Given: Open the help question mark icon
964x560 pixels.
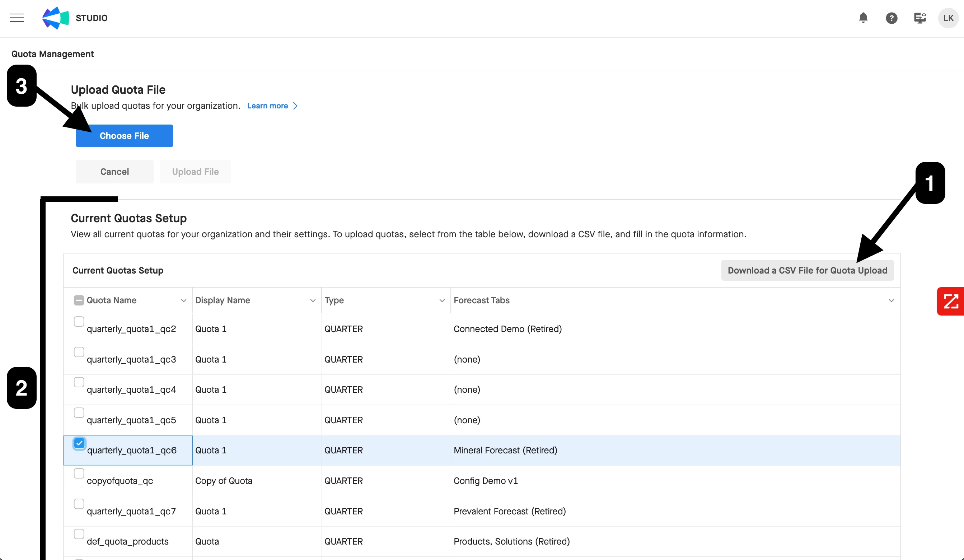Looking at the screenshot, I should point(891,18).
